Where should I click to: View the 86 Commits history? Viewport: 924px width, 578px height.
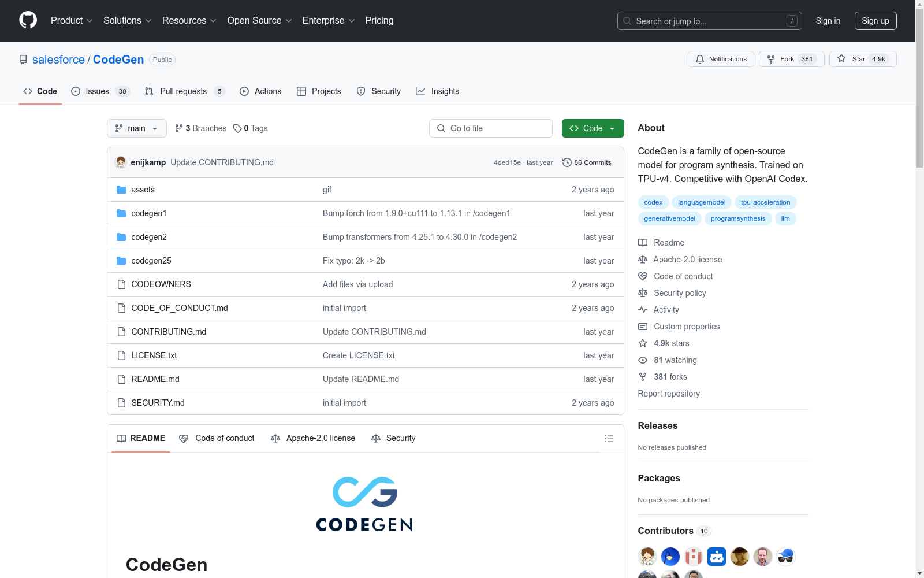click(x=587, y=162)
